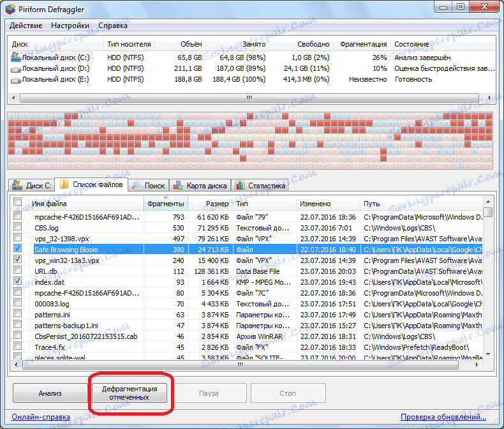This screenshot has width=504, height=429.
Task: Click the size cell 128 361 КБ
Action: coord(211,271)
